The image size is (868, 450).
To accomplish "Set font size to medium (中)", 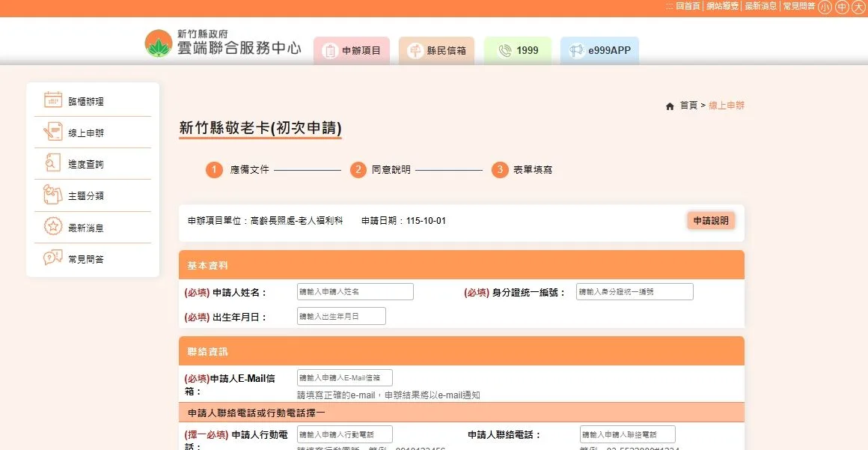I will (842, 7).
